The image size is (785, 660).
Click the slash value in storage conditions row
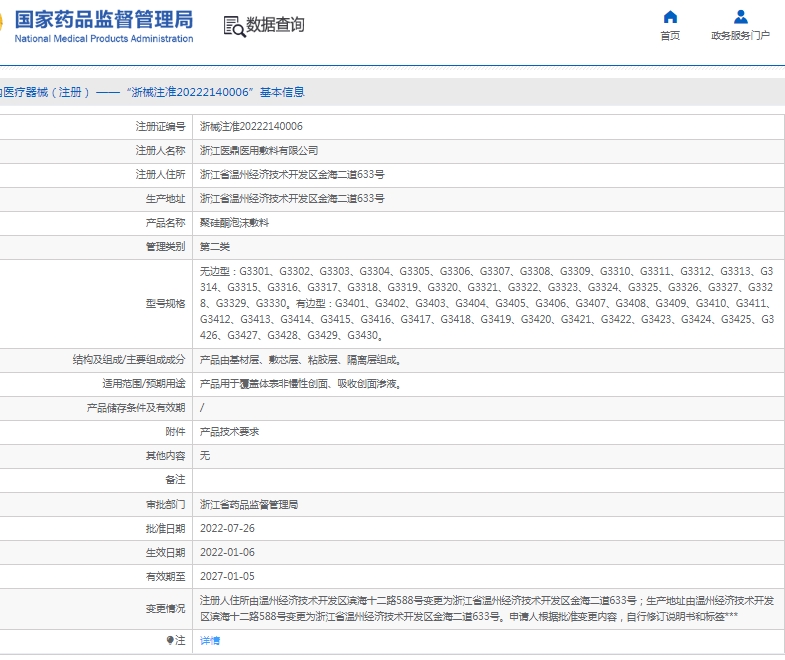click(x=202, y=408)
